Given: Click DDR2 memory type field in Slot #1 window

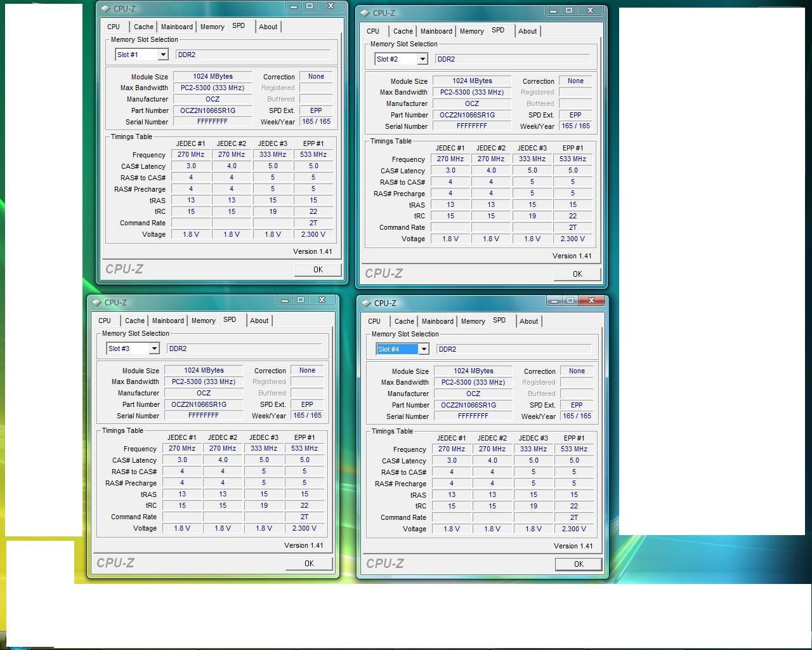Looking at the screenshot, I should pos(253,55).
